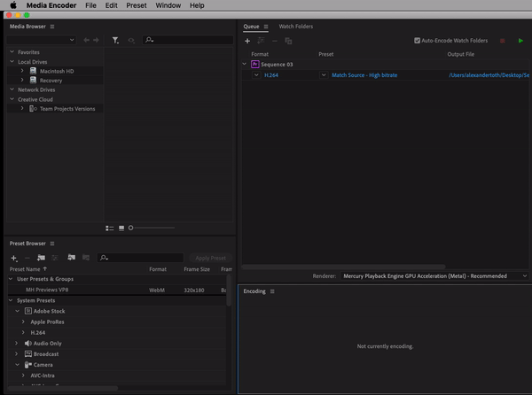Viewport: 532px width, 395px height.
Task: Collapse the Creative Cloud section
Action: pos(12,99)
